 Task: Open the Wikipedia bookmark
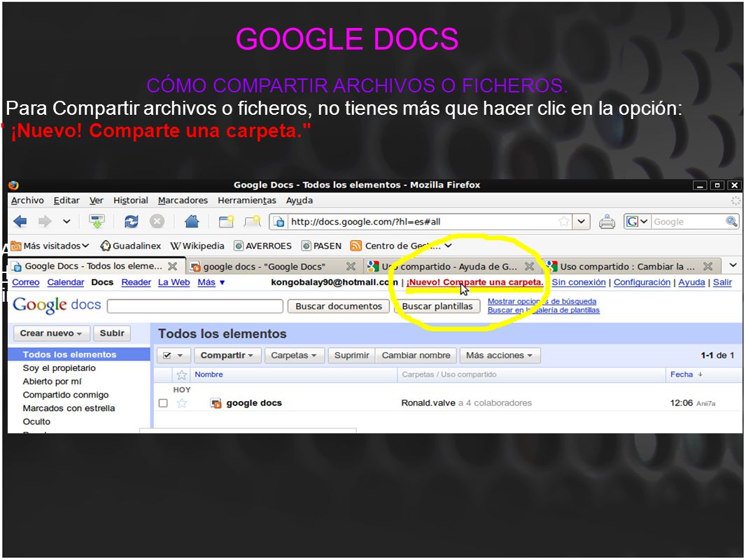pos(197,246)
